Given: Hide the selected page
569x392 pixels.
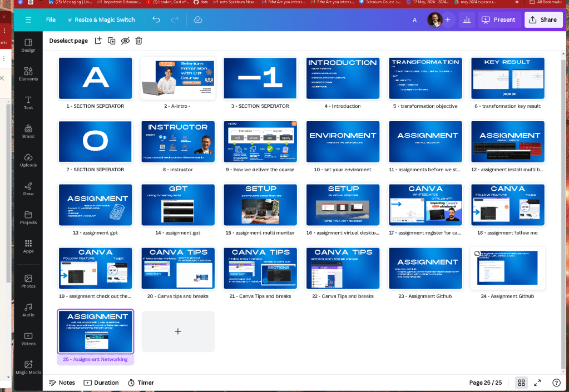Looking at the screenshot, I should point(125,41).
